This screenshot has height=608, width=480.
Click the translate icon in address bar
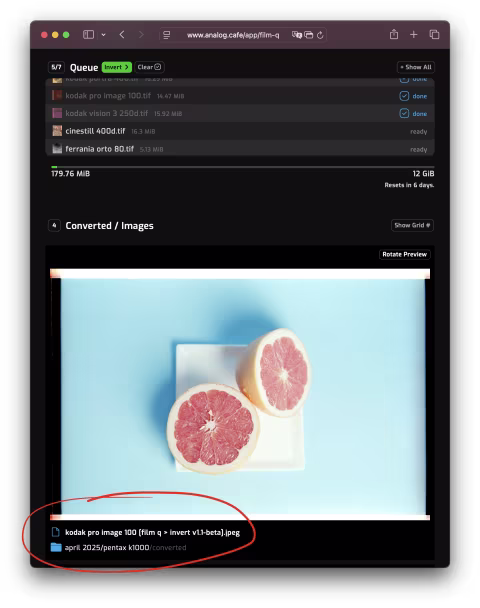click(x=297, y=35)
